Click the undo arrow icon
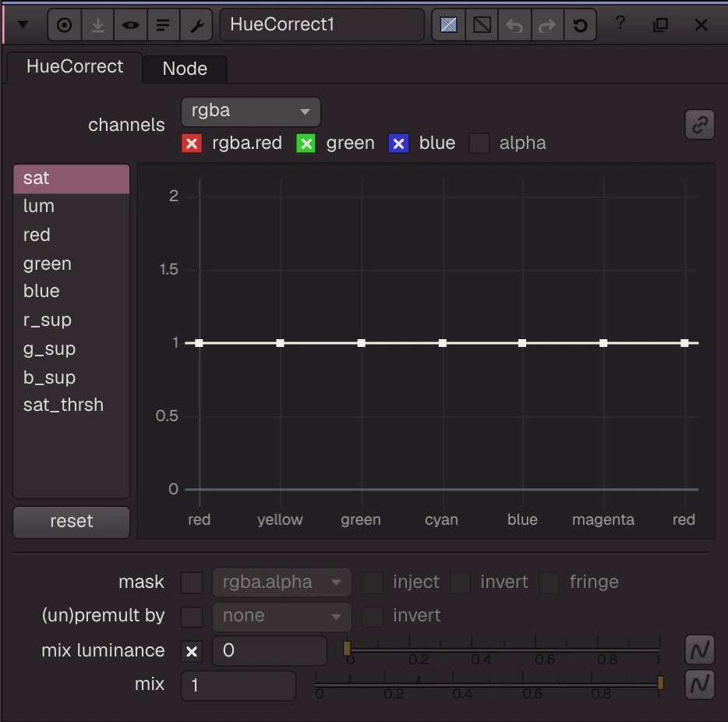 pos(514,25)
